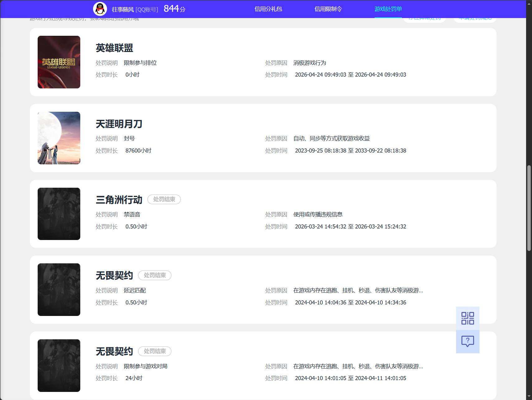Click the [QQ账号] label
This screenshot has width=532, height=400.
point(147,9)
